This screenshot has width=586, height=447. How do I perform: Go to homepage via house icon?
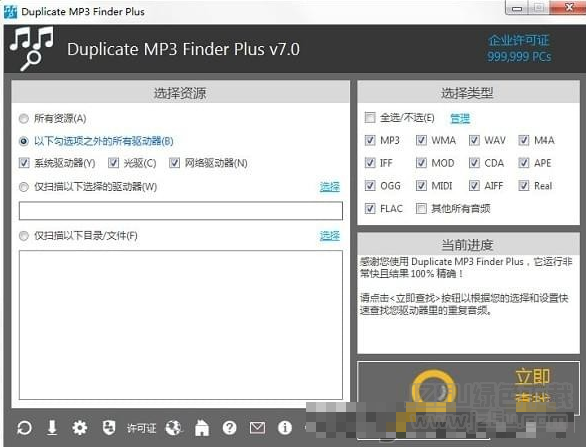tap(202, 428)
